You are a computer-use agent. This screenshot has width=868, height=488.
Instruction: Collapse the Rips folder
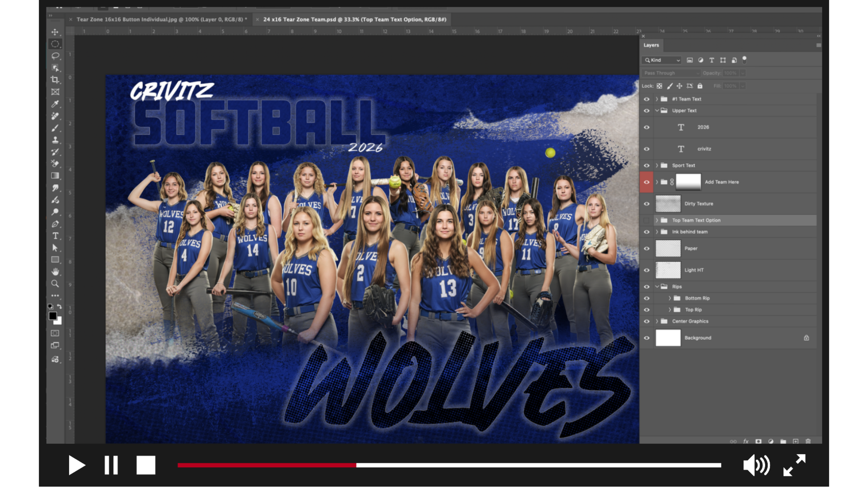[x=657, y=287]
